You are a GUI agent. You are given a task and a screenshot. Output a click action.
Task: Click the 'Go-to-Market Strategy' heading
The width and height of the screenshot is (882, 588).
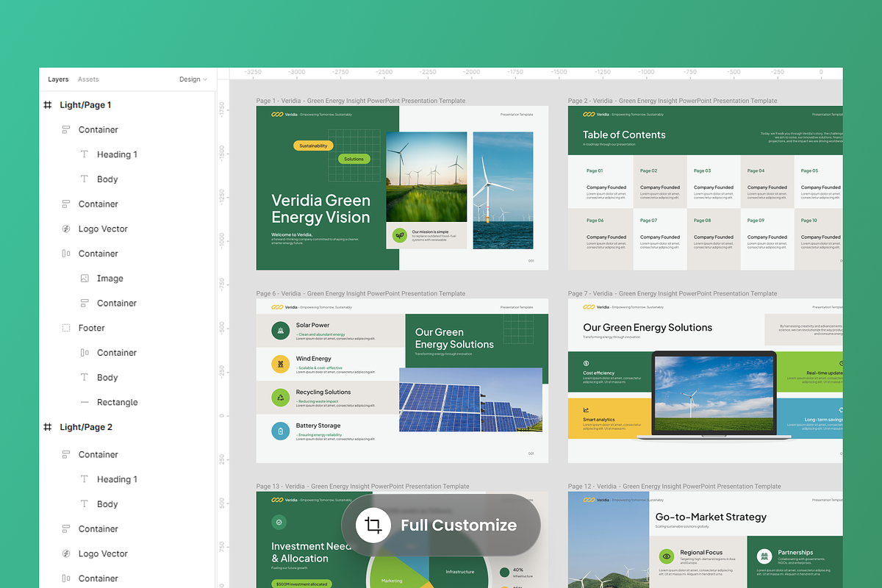[711, 517]
